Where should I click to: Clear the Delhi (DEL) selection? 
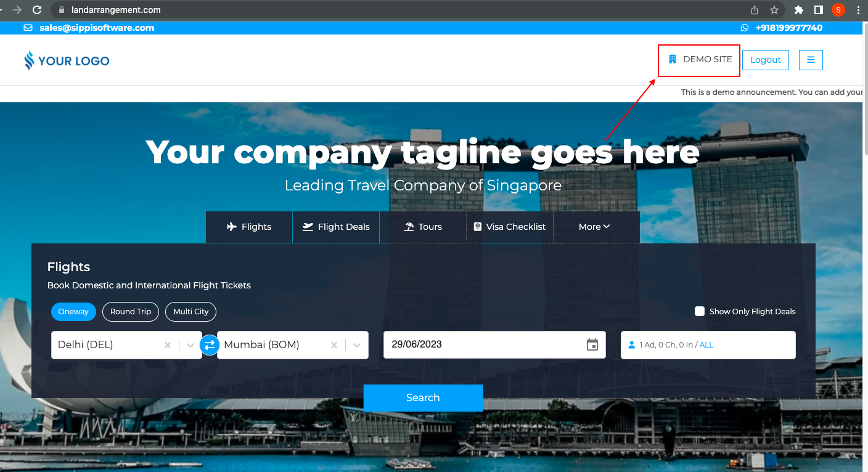[168, 345]
